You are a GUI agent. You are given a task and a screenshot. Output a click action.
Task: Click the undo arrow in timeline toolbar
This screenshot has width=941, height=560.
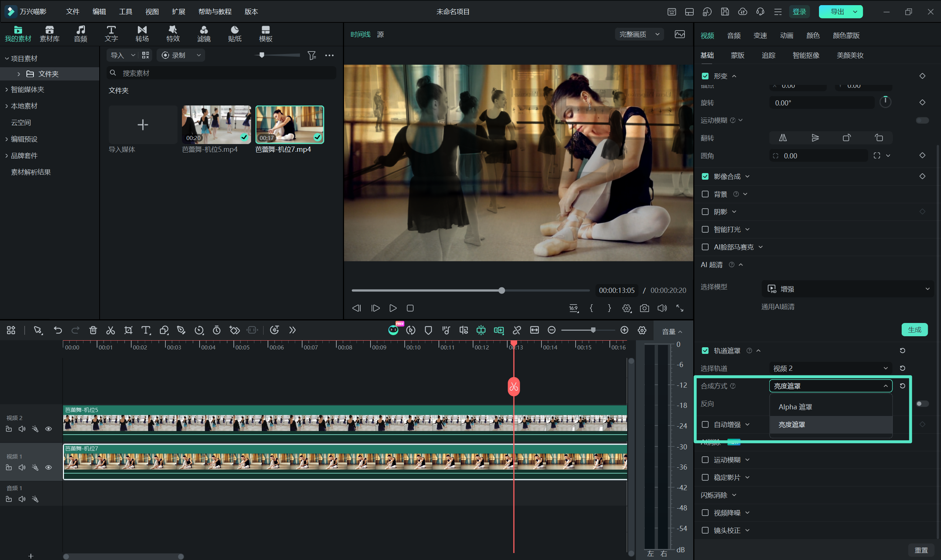tap(58, 330)
